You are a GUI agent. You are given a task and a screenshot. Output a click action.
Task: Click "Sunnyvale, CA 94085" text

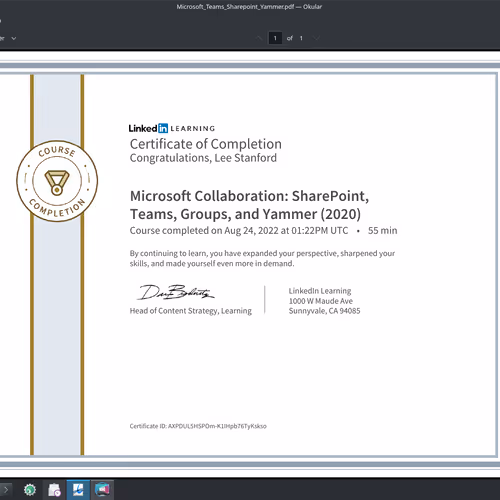click(324, 311)
